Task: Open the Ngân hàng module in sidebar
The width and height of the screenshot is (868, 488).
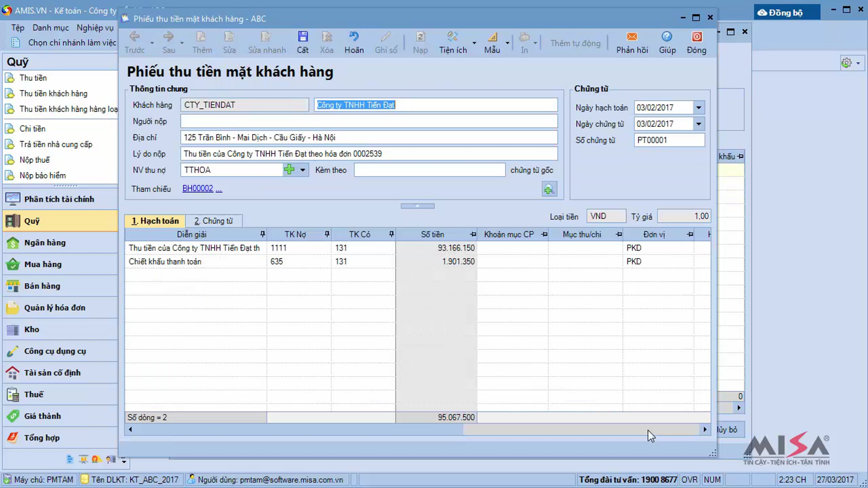Action: point(60,243)
